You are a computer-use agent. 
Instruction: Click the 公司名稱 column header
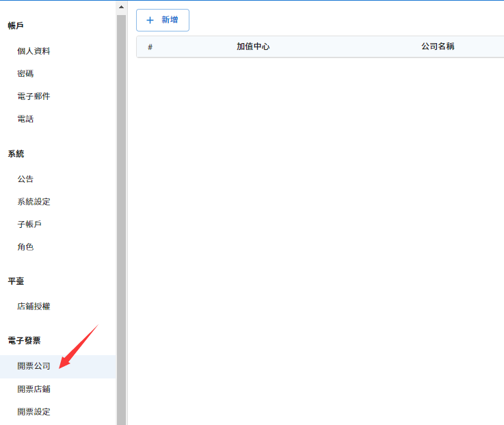pos(438,47)
